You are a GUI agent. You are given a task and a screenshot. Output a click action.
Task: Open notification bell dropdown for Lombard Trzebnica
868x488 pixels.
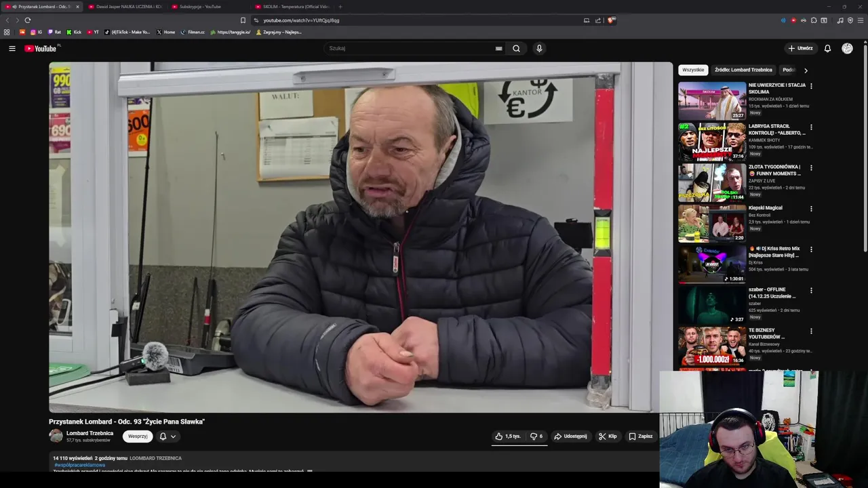167,436
